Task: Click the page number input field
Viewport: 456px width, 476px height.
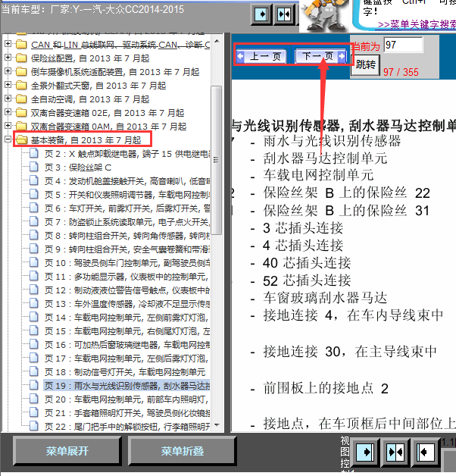Action: pos(403,45)
